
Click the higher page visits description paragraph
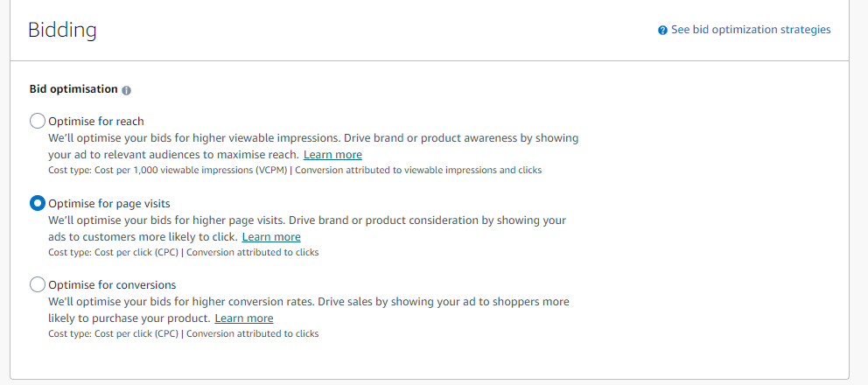(307, 228)
